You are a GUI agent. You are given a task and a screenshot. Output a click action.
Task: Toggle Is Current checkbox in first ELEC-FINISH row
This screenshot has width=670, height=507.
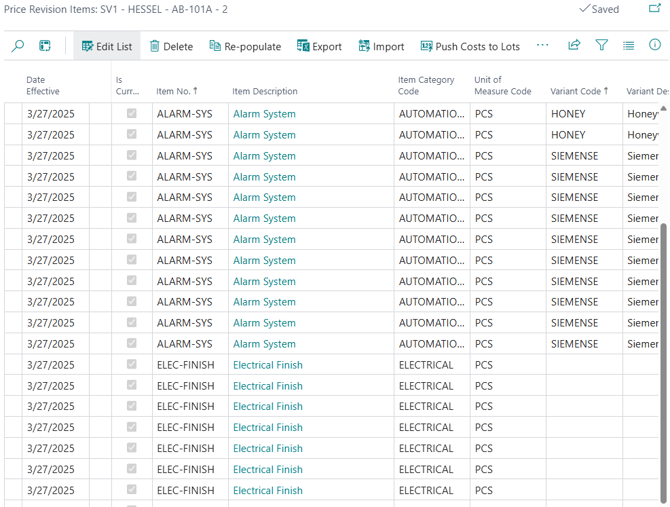coord(132,364)
